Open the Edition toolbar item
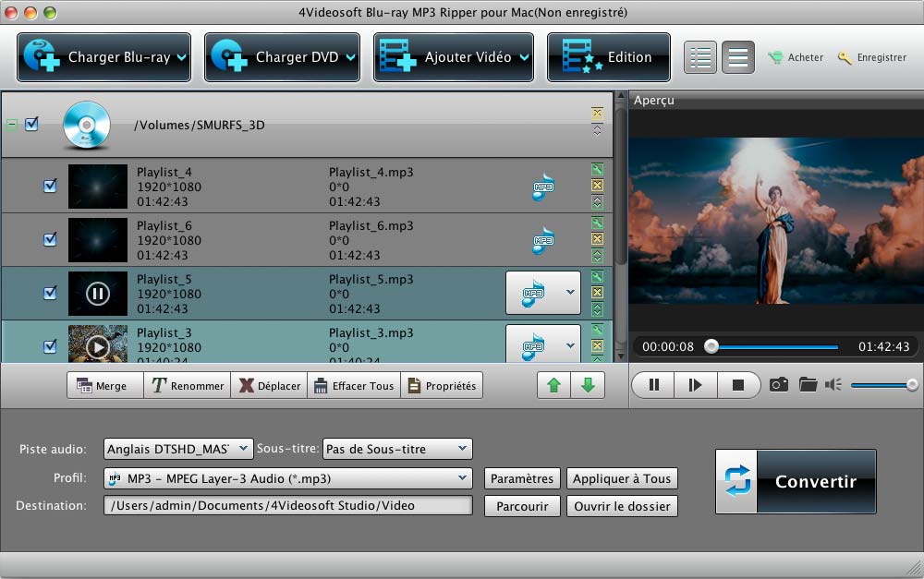 click(609, 57)
